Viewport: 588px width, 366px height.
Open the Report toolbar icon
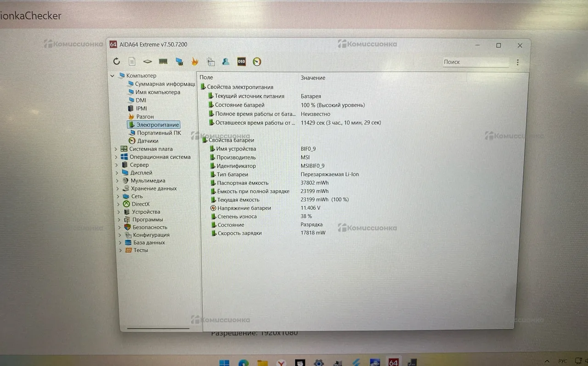pos(132,62)
